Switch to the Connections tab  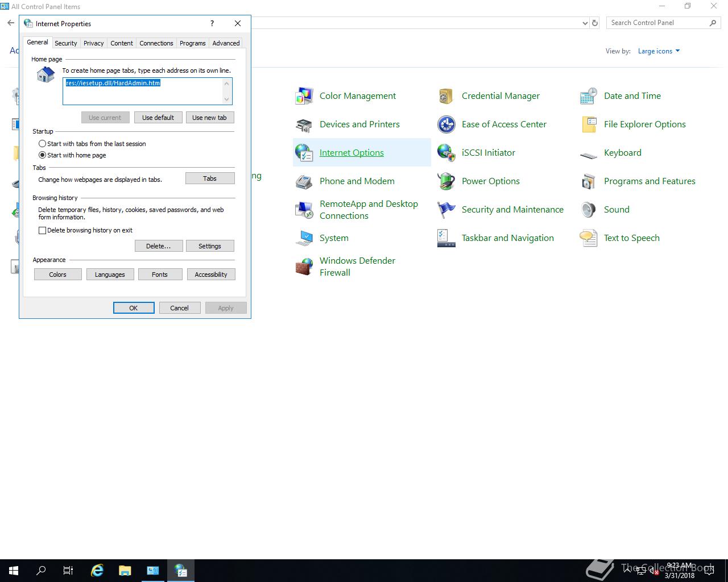pyautogui.click(x=156, y=43)
